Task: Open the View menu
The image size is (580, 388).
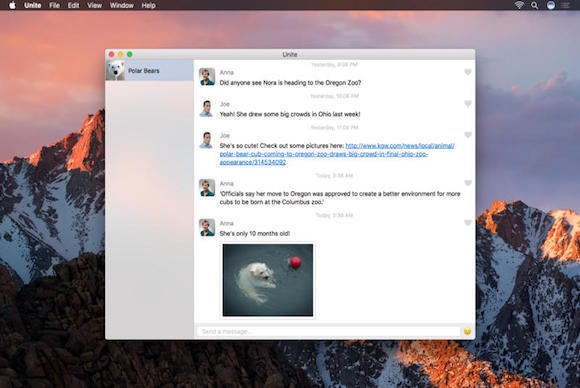Action: pos(94,5)
